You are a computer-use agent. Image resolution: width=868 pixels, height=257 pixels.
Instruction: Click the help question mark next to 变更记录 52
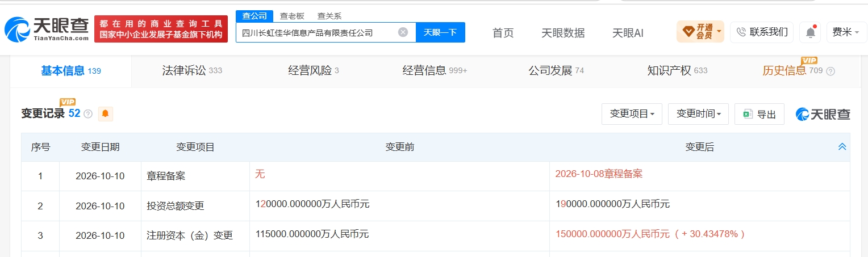click(88, 114)
